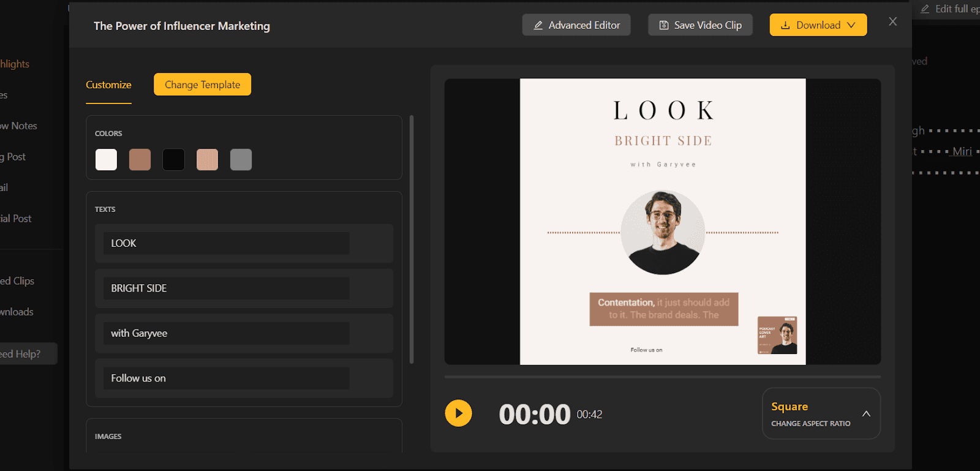980x471 pixels.
Task: Choose the gray color swatch
Action: point(241,160)
